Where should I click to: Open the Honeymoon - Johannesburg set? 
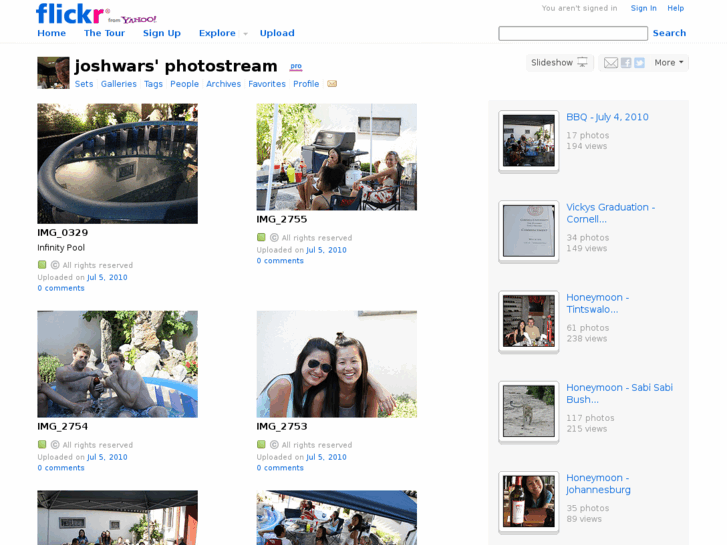point(599,484)
